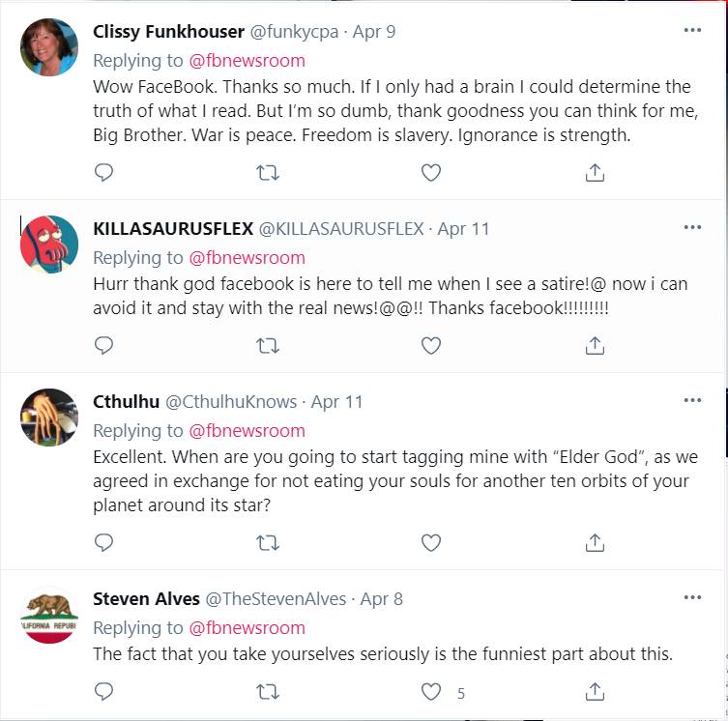Retweet the KILLASAURUSFLEX tweet

click(x=268, y=345)
